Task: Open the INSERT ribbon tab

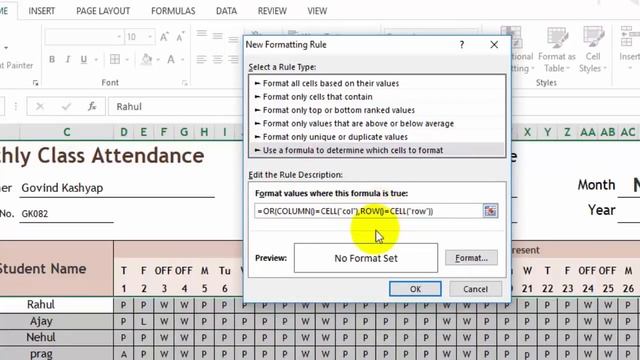Action: coord(42,11)
